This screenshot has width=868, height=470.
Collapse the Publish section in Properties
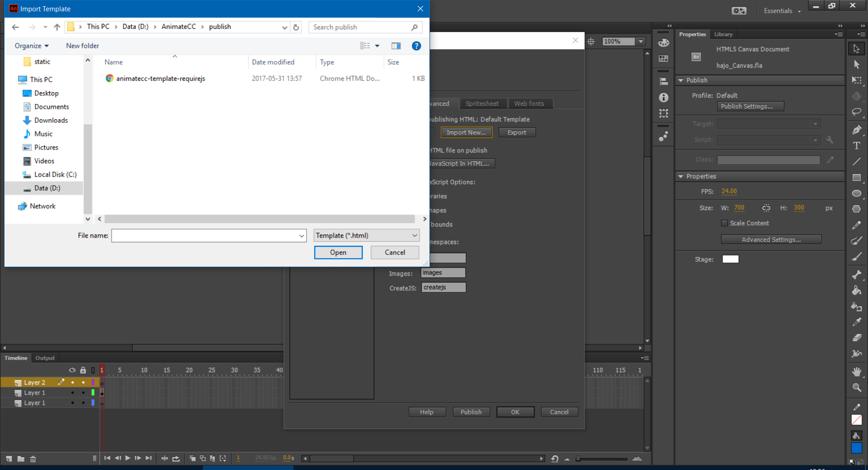click(681, 80)
